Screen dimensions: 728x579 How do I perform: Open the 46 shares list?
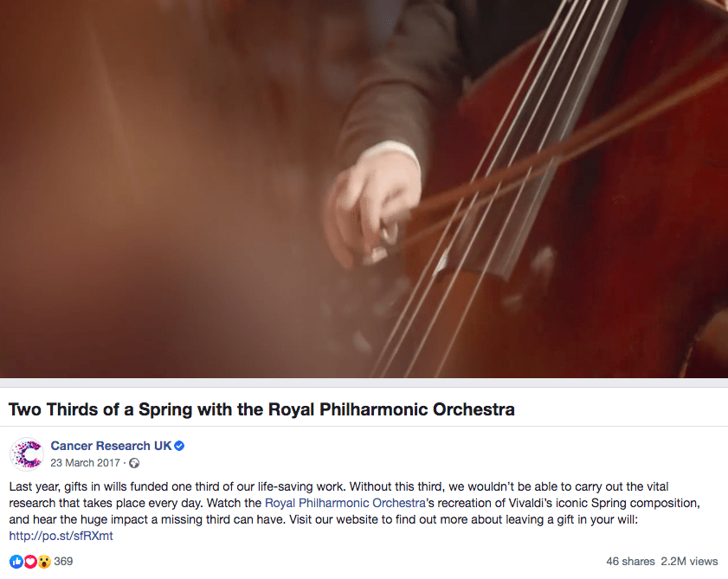click(x=629, y=562)
